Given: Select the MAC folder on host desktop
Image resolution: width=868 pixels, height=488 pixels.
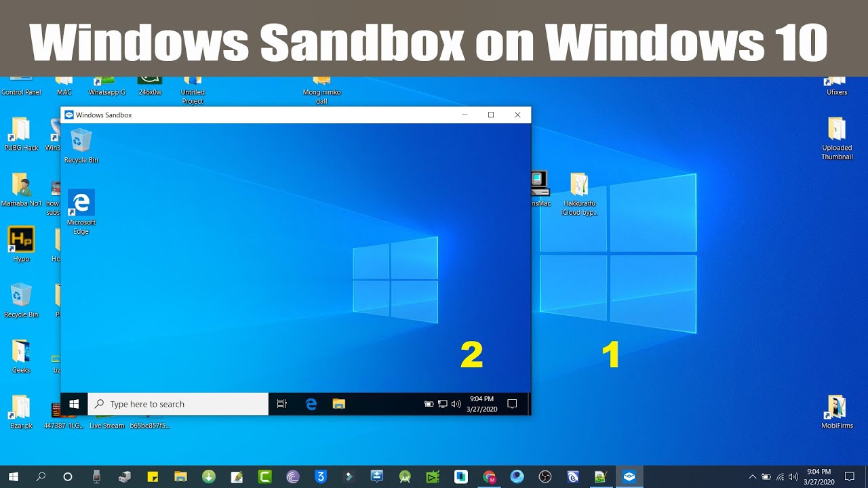Looking at the screenshot, I should coord(64,87).
